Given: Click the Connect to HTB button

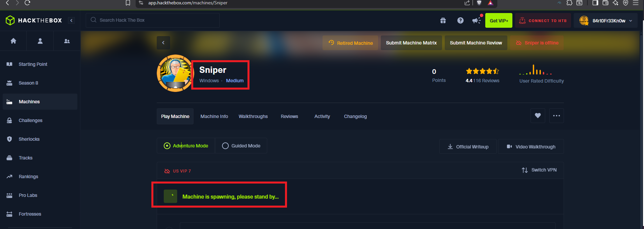Looking at the screenshot, I should click(x=543, y=21).
